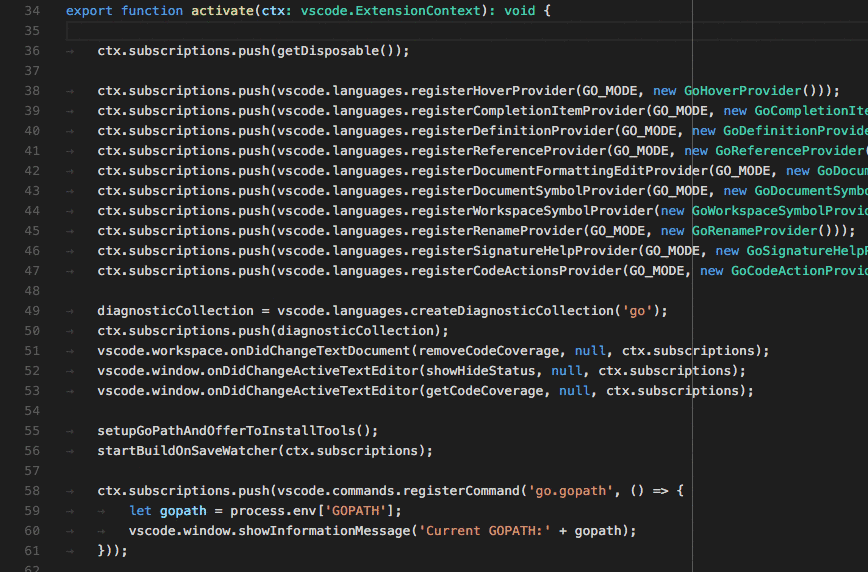Click the empty highlighted line 35
Image resolution: width=868 pixels, height=572 pixels.
(x=400, y=31)
